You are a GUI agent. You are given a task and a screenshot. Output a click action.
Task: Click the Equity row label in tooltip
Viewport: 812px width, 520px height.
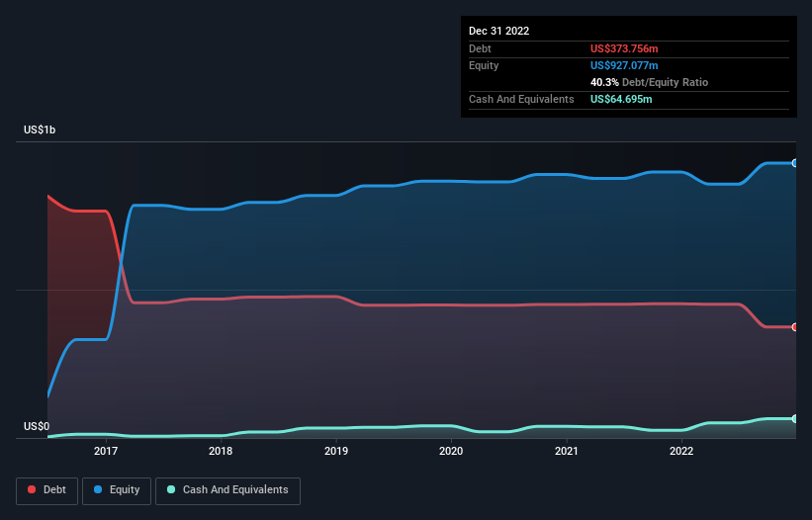[x=484, y=65]
